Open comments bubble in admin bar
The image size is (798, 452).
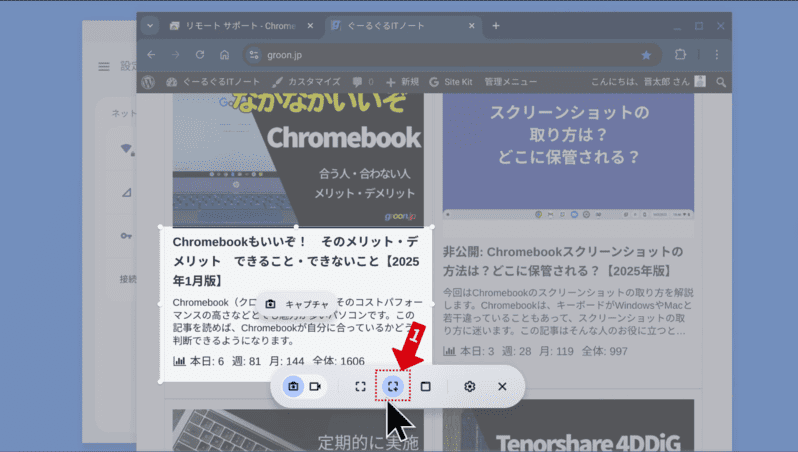coord(363,82)
